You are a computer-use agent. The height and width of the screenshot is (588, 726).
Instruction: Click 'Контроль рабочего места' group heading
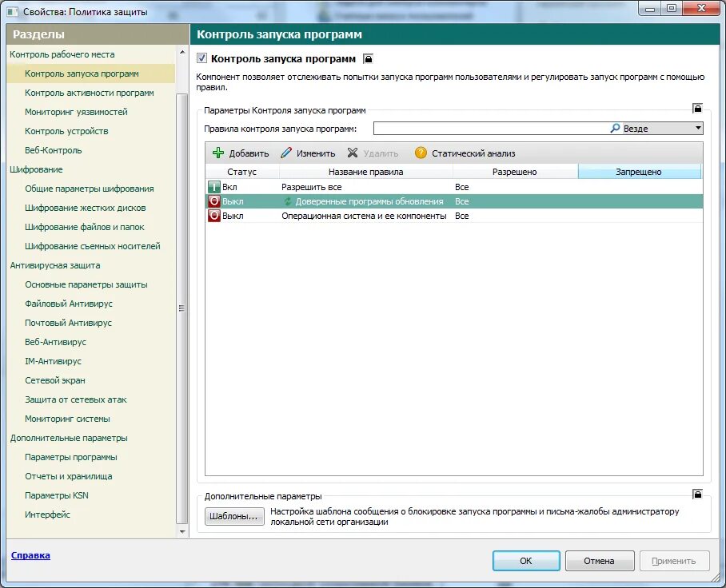point(62,54)
